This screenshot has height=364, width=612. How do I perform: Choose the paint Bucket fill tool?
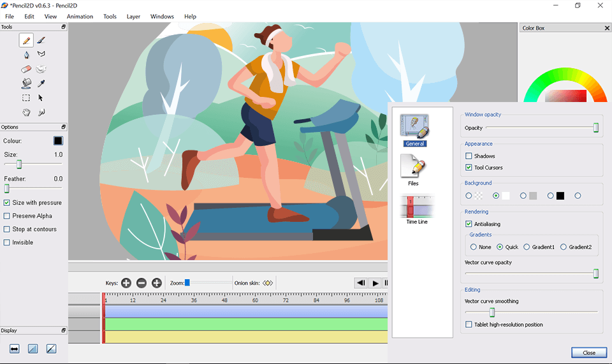tap(26, 84)
